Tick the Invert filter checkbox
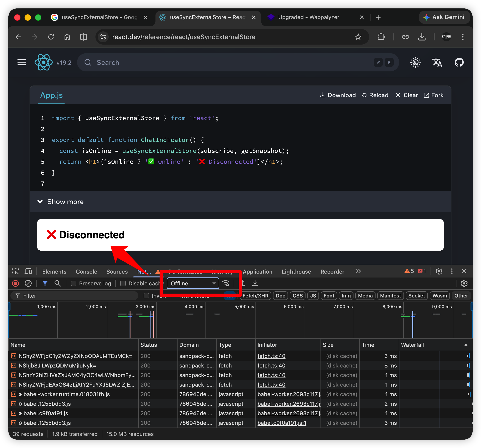Viewport: 481px width, 448px height. 146,295
